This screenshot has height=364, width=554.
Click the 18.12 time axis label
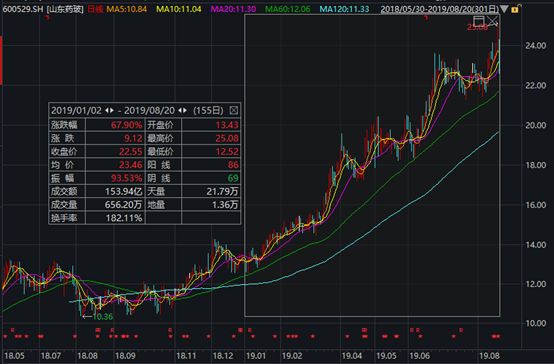[223, 356]
